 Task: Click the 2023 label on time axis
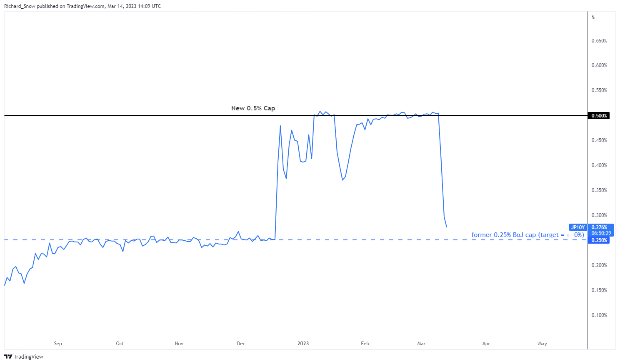click(303, 344)
